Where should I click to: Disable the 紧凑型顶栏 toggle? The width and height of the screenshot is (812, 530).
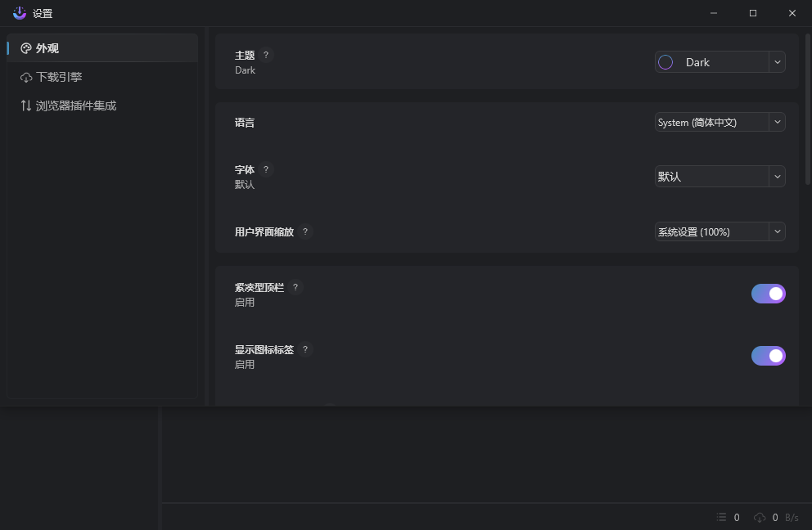click(768, 293)
